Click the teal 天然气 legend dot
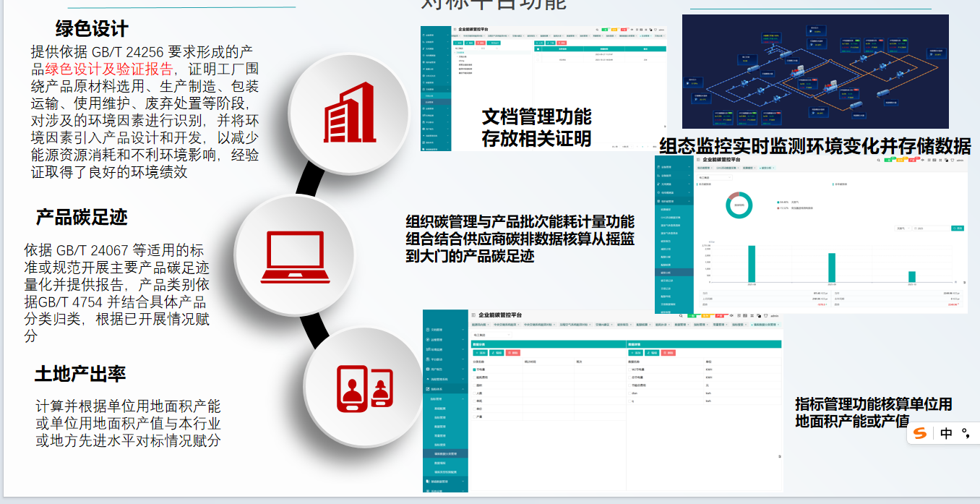 pos(777,202)
